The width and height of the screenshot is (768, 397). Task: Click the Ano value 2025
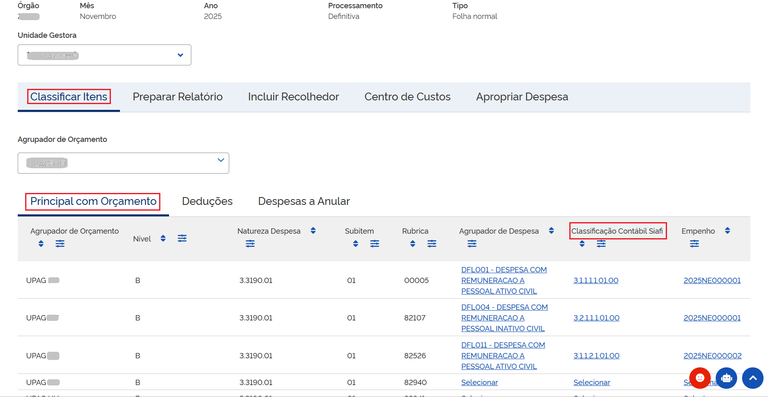(213, 16)
